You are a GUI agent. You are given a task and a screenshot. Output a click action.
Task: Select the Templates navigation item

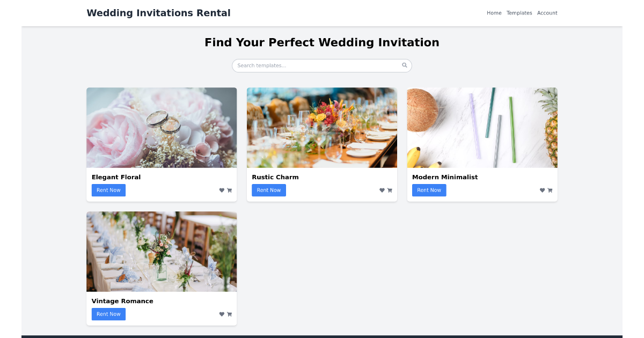click(x=519, y=12)
